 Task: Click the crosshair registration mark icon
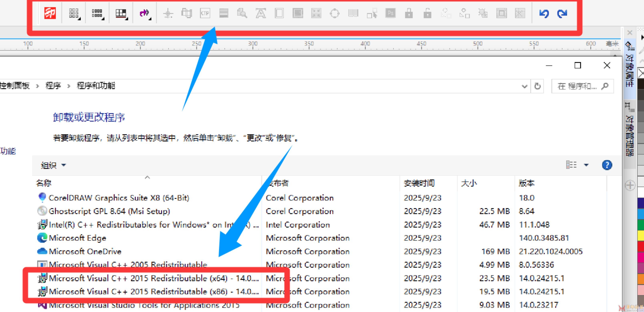point(168,13)
